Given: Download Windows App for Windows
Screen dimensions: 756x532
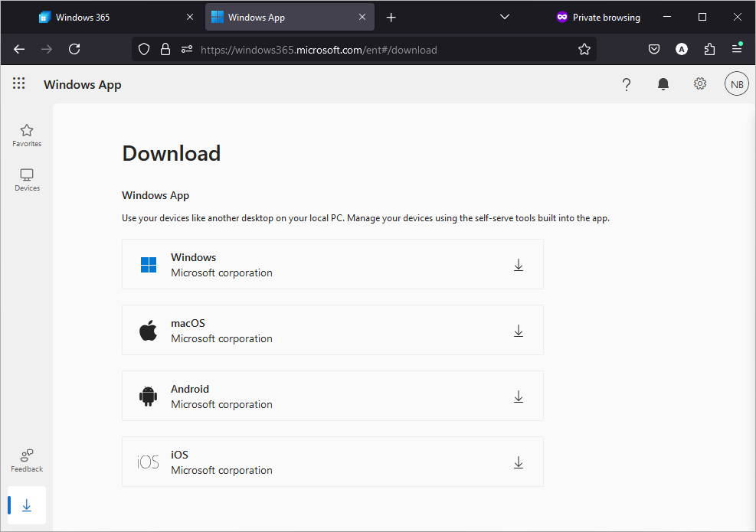Looking at the screenshot, I should coord(519,265).
